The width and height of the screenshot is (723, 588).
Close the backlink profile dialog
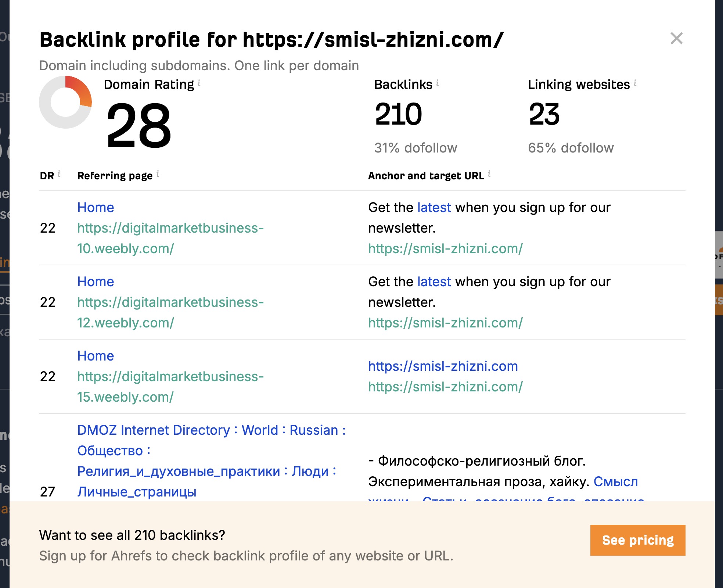(x=676, y=38)
